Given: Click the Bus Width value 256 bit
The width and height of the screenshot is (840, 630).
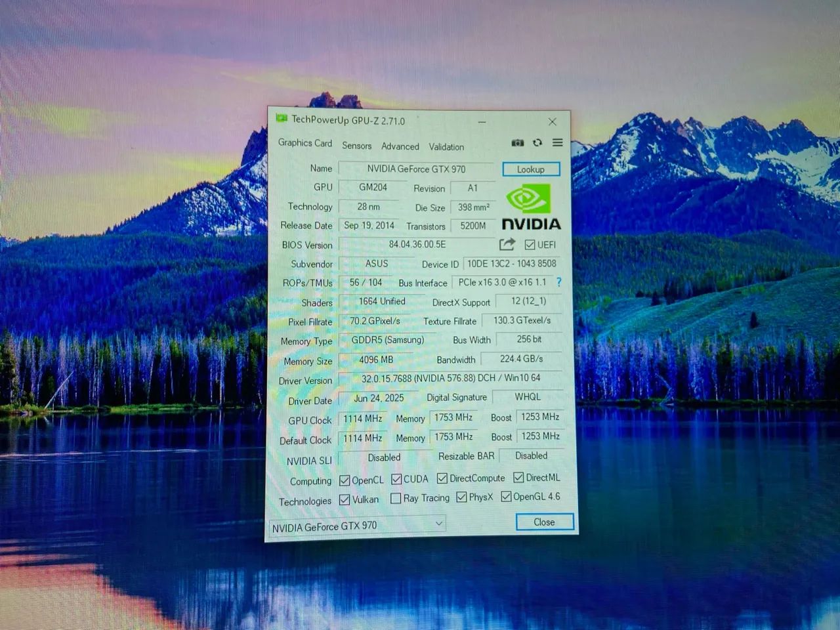Looking at the screenshot, I should (529, 339).
